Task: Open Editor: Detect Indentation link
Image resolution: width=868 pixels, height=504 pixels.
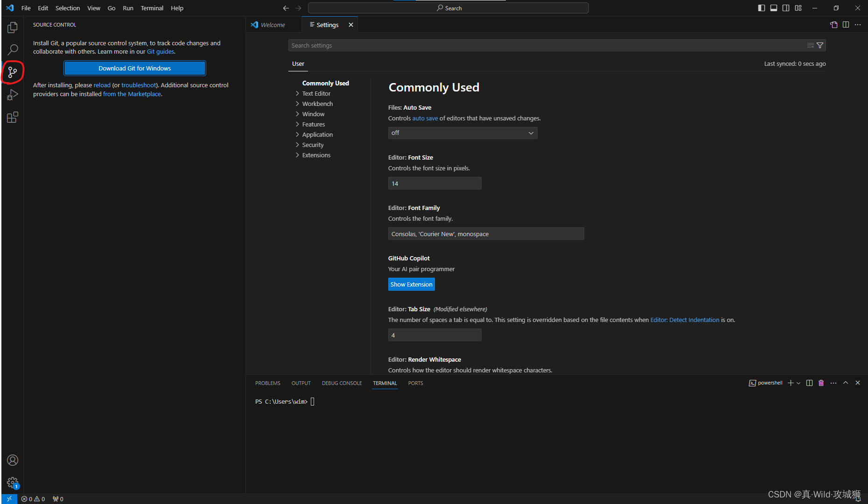Action: coord(685,320)
